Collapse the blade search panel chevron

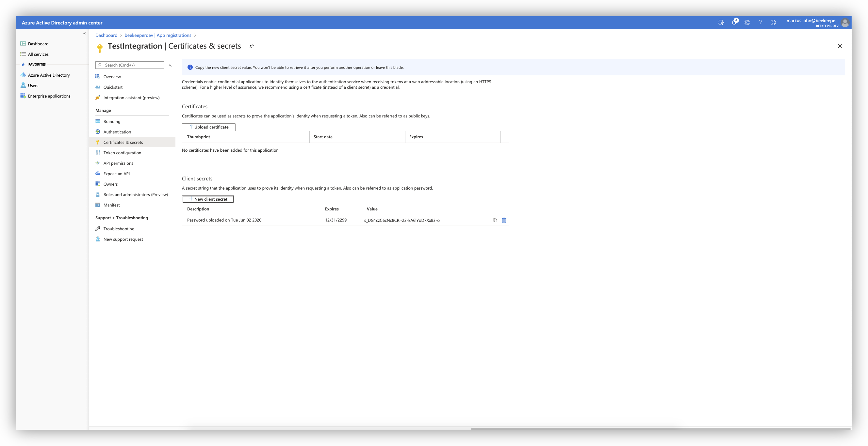point(170,65)
